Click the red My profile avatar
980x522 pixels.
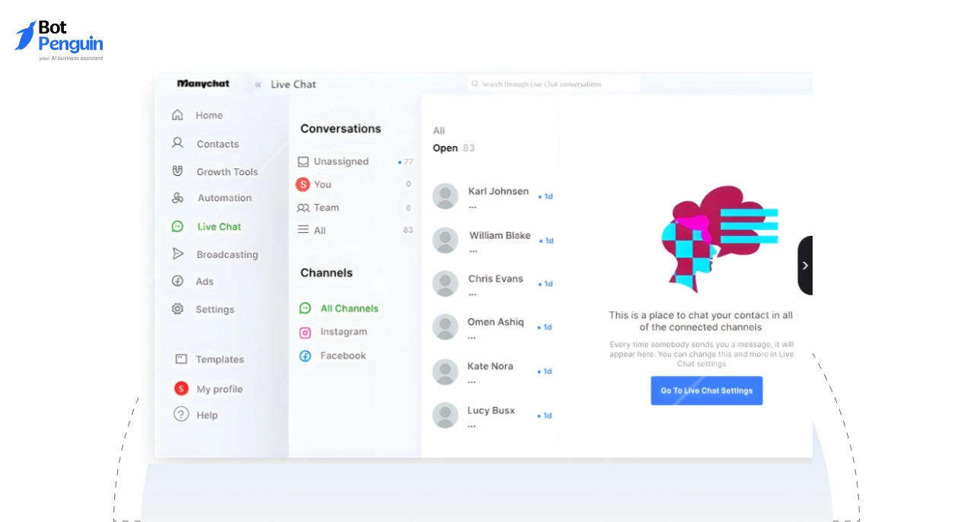pyautogui.click(x=181, y=389)
